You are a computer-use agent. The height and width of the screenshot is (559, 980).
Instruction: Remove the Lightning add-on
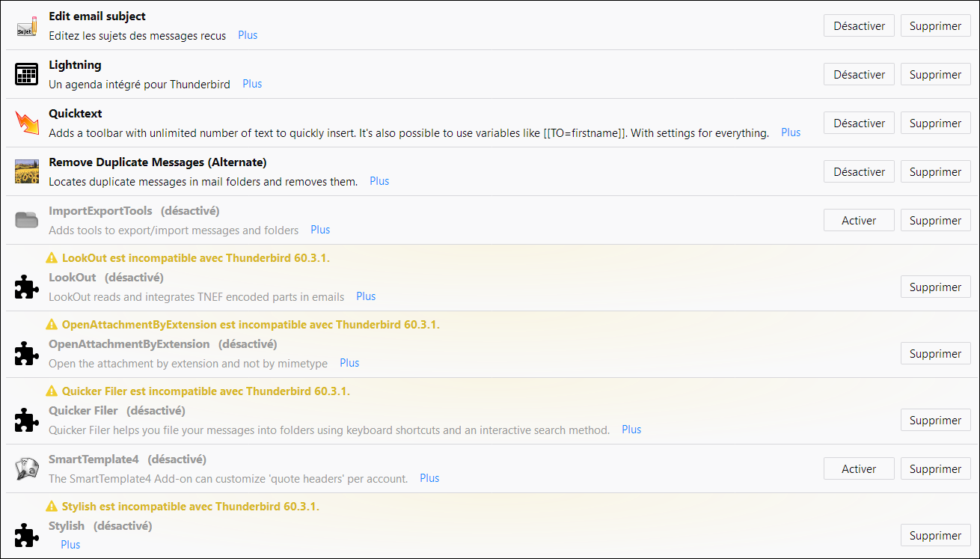tap(935, 75)
